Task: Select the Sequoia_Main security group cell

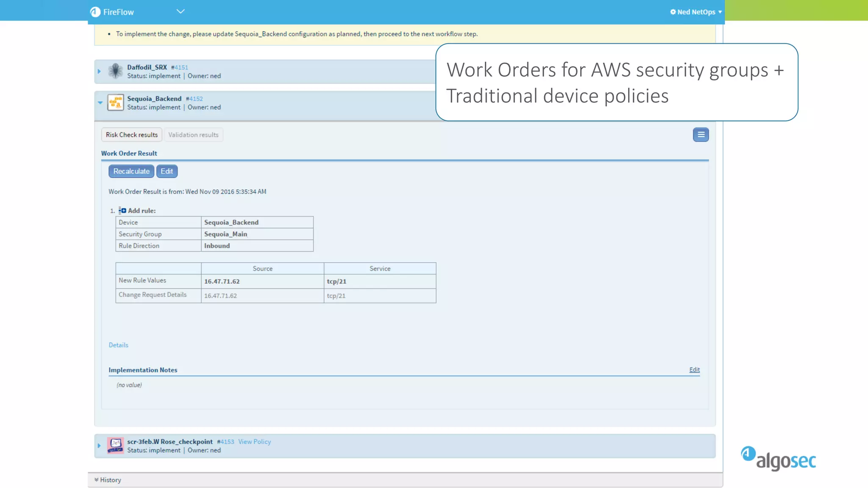Action: tap(257, 234)
